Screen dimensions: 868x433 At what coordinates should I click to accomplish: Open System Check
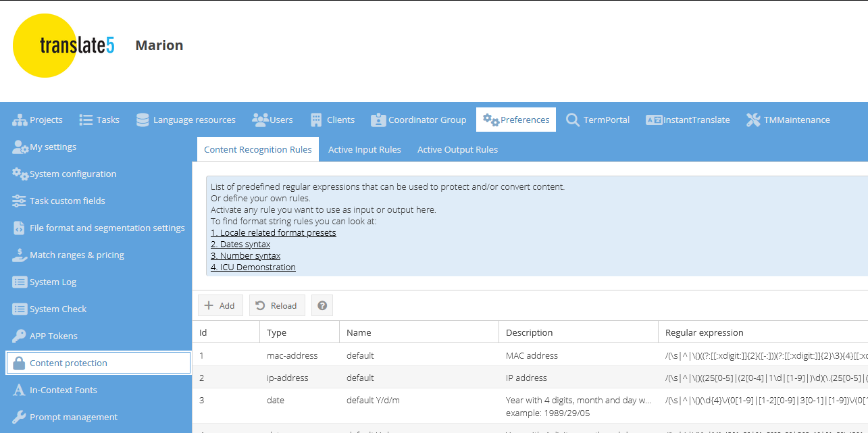[x=98, y=309]
